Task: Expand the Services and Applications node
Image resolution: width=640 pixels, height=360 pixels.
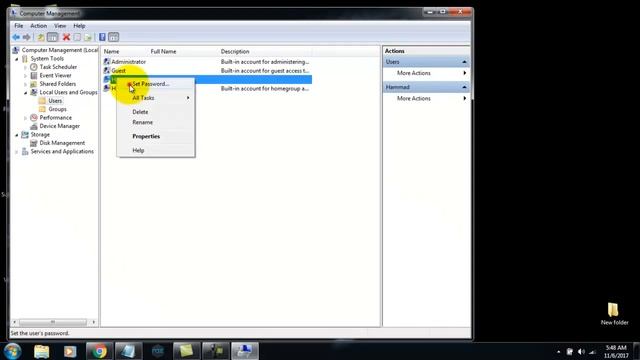Action: point(17,151)
